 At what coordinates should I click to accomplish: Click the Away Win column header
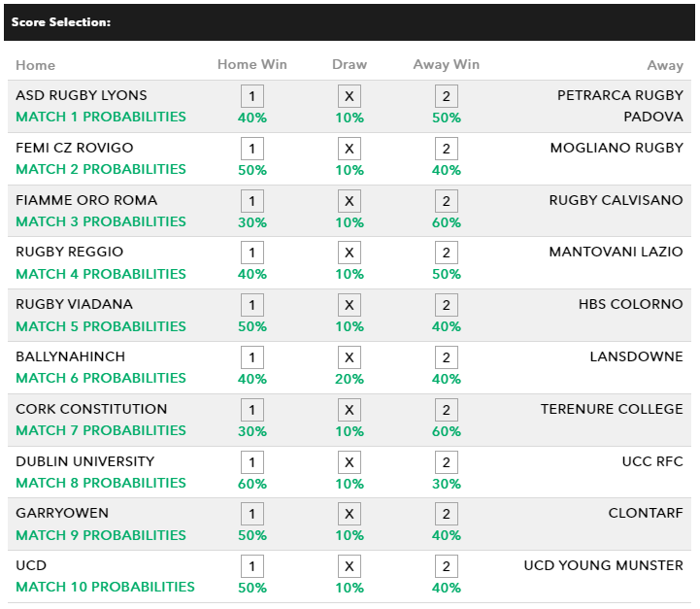(446, 65)
